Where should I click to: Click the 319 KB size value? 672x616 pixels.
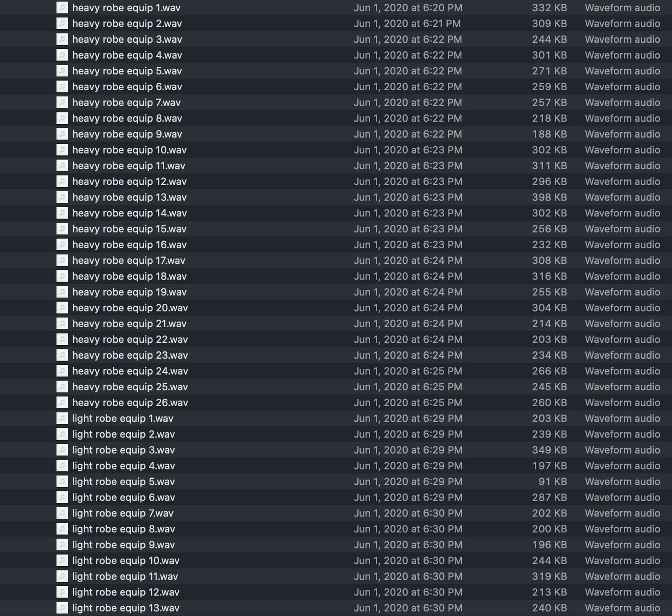click(x=549, y=576)
